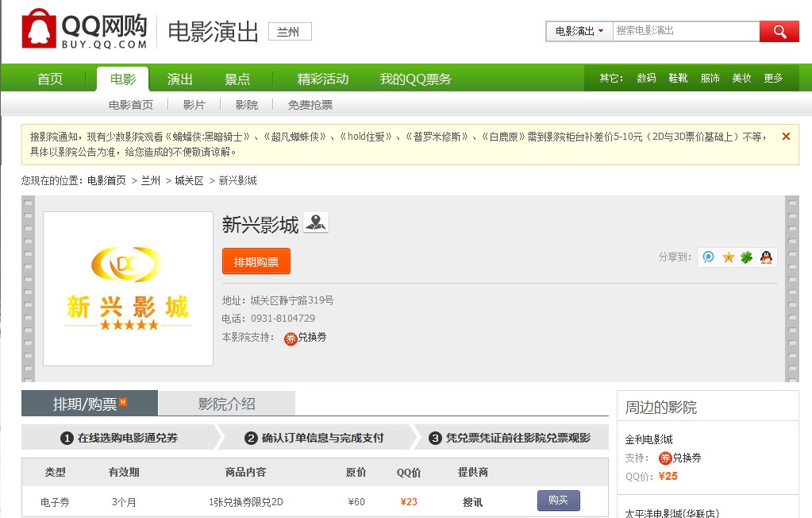Viewport: 812px width, 518px height.
Task: Open the 电影演出 search category dropdown
Action: (x=579, y=31)
